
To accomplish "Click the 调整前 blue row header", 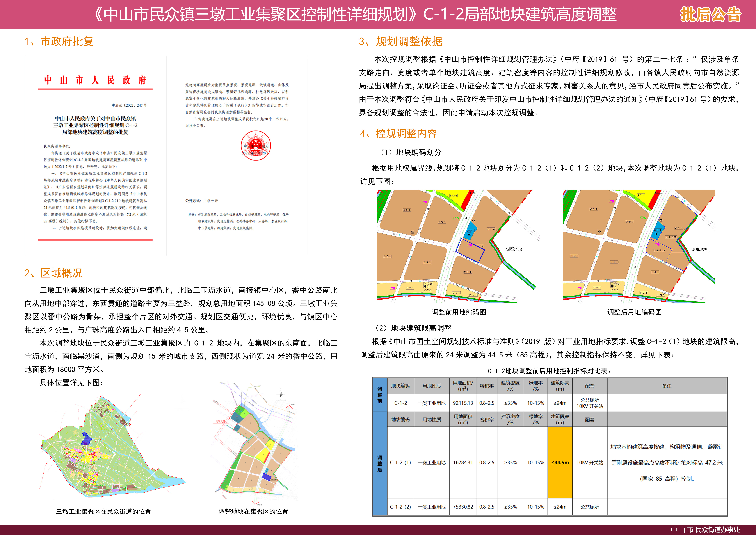I will pyautogui.click(x=380, y=395).
